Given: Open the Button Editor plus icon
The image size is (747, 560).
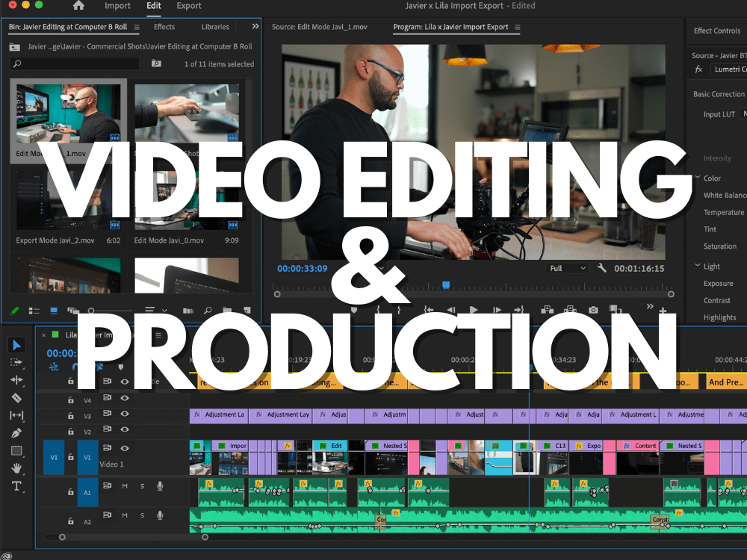Looking at the screenshot, I should pos(663,311).
